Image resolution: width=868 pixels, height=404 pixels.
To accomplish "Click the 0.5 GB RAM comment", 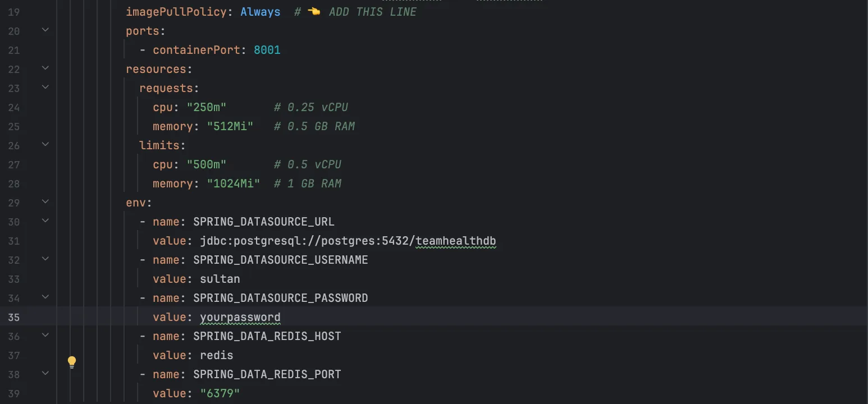I will [314, 126].
